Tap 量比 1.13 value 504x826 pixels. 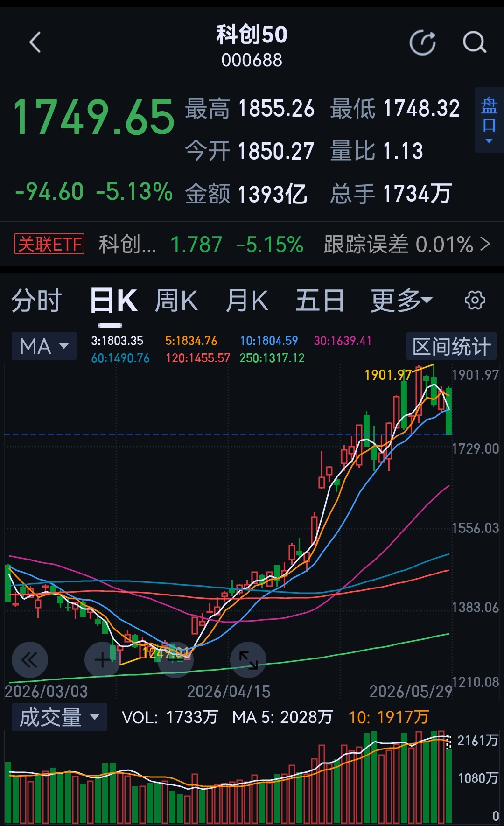403,151
